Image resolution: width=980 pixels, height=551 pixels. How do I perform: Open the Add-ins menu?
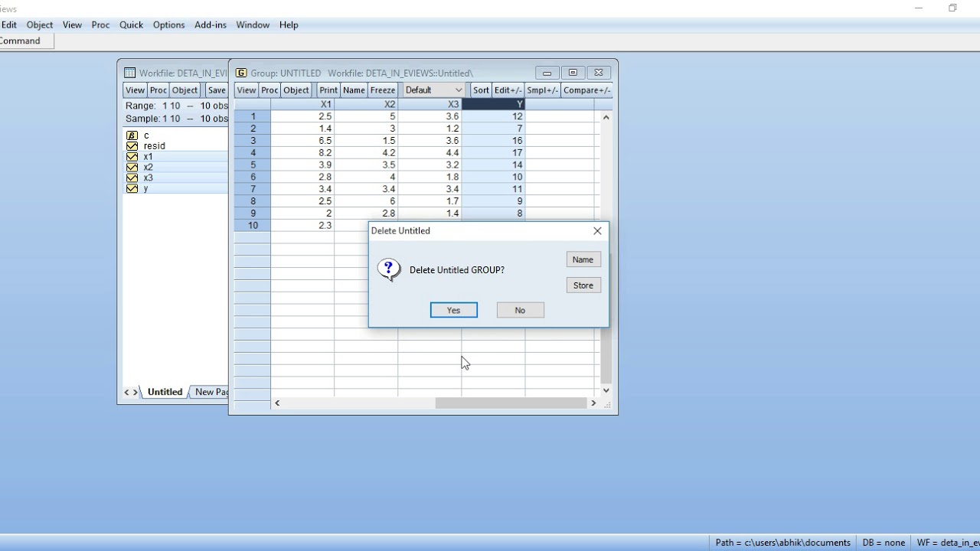pos(211,24)
